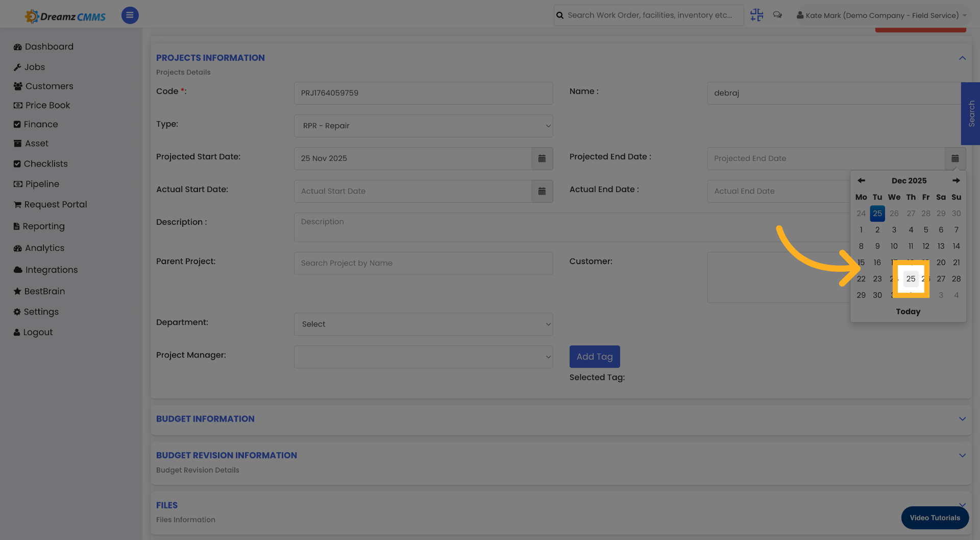Click Dec 2025 month header in calendar
This screenshot has height=540, width=980.
coord(909,180)
